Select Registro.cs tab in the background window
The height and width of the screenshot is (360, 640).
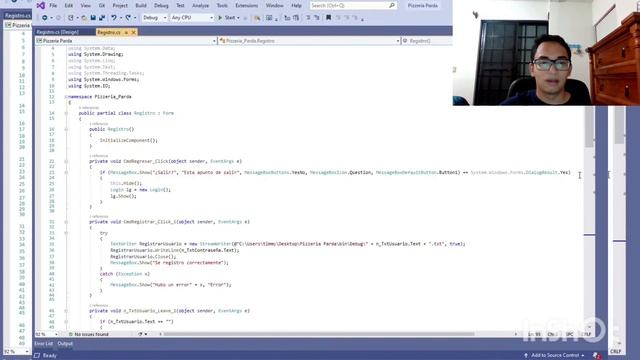17,16
